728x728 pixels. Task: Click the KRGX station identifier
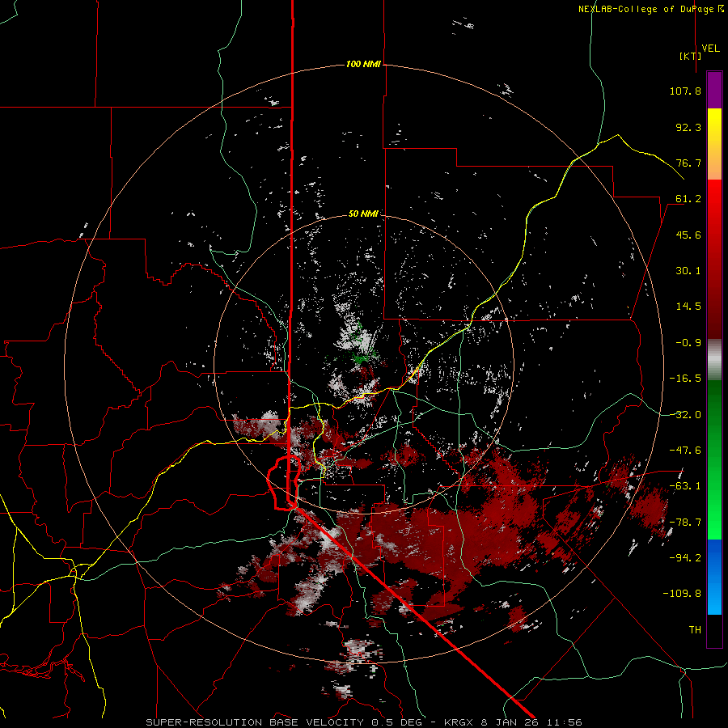click(459, 722)
